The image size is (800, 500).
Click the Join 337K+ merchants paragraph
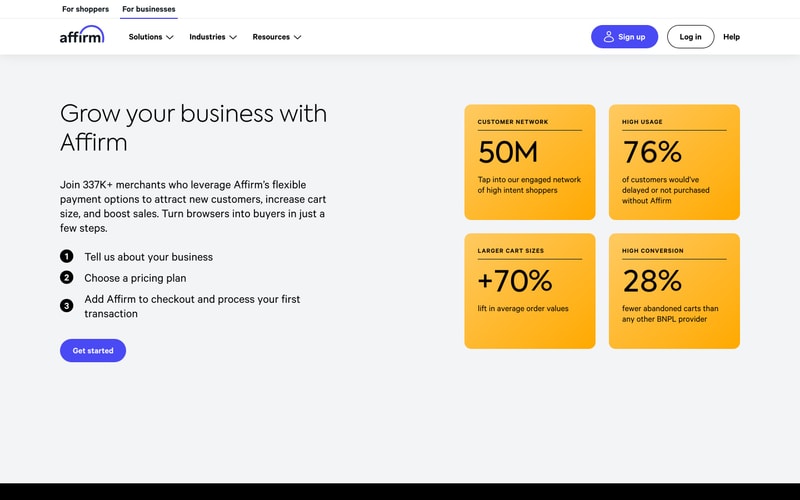click(x=193, y=206)
